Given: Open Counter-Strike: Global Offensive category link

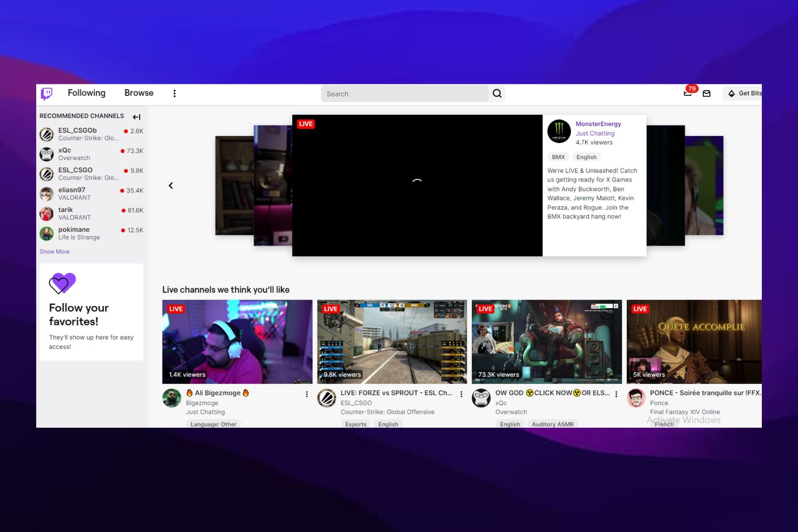Looking at the screenshot, I should click(387, 412).
